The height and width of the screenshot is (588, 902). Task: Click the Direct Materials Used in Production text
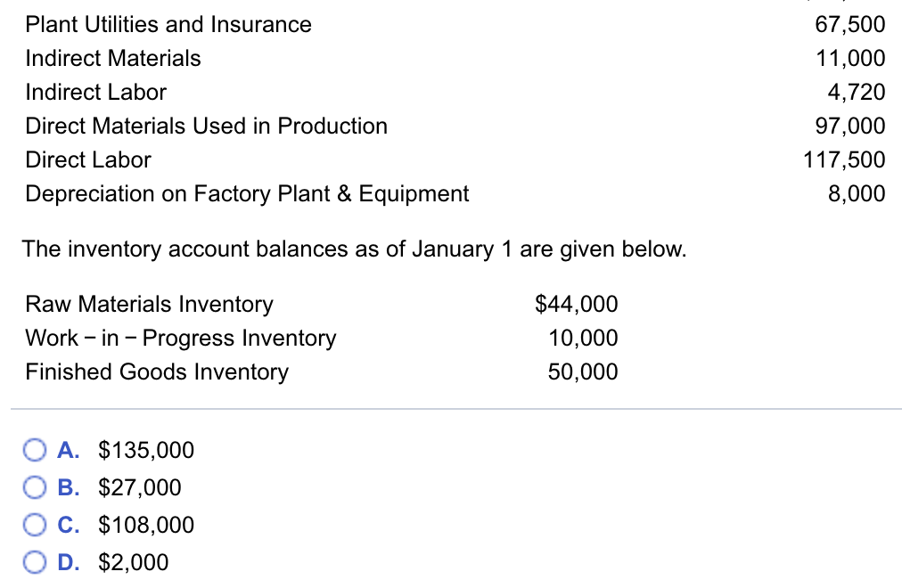pos(206,127)
